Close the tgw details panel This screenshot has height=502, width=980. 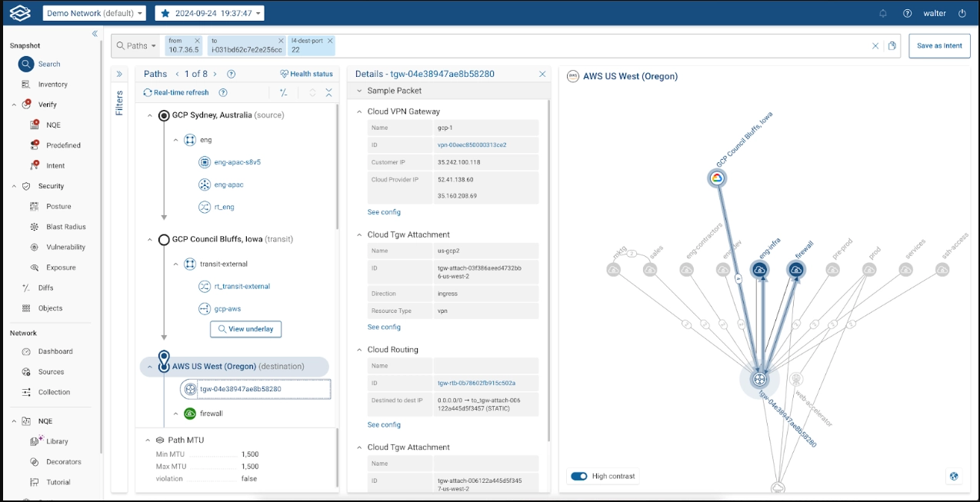[x=542, y=74]
